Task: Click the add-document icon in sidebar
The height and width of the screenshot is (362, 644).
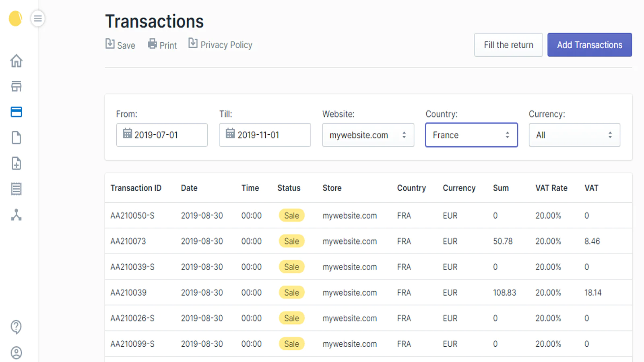Action: click(16, 163)
